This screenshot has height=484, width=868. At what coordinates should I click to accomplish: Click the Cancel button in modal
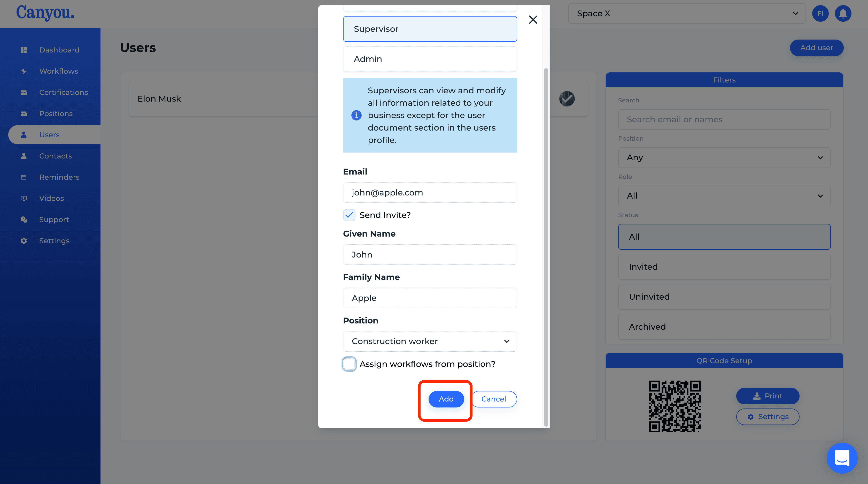(x=493, y=399)
